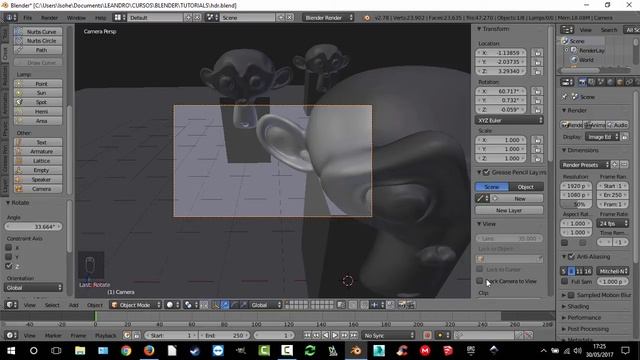640x360 pixels.
Task: Play animation forward in timeline
Action: tap(335, 335)
